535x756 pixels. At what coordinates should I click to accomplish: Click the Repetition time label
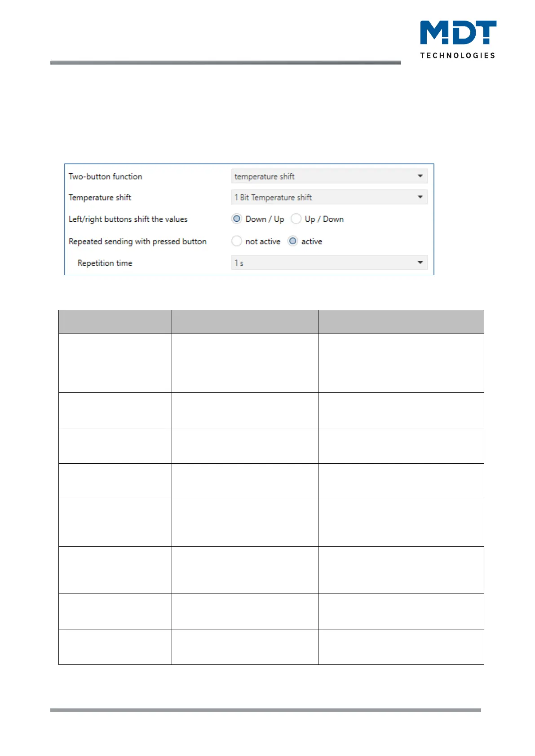coord(105,263)
